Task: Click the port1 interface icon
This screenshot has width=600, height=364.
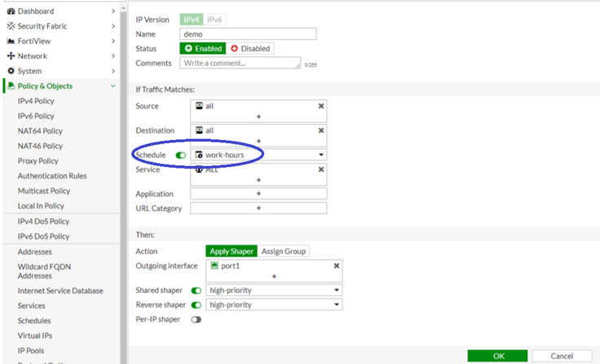Action: click(x=214, y=265)
